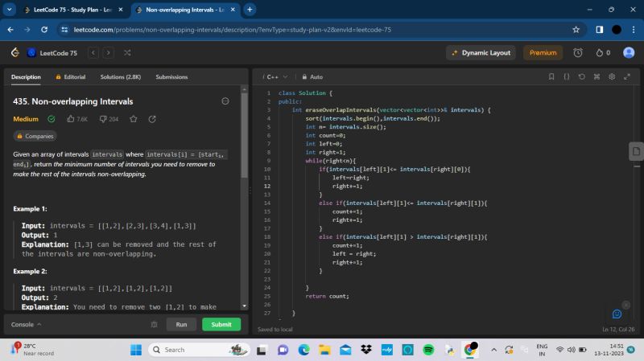The height and width of the screenshot is (361, 644).
Task: Click the description scroll down arrow
Action: [245, 306]
